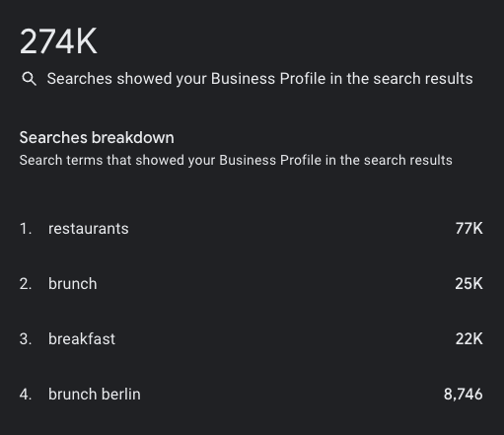
Task: Select the 274K total searches figure
Action: [x=58, y=41]
